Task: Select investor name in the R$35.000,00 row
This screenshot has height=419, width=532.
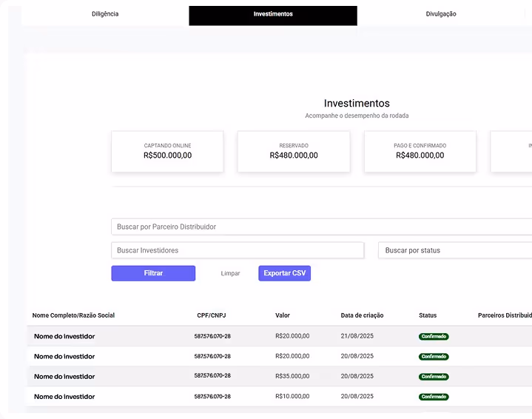Action: point(64,377)
